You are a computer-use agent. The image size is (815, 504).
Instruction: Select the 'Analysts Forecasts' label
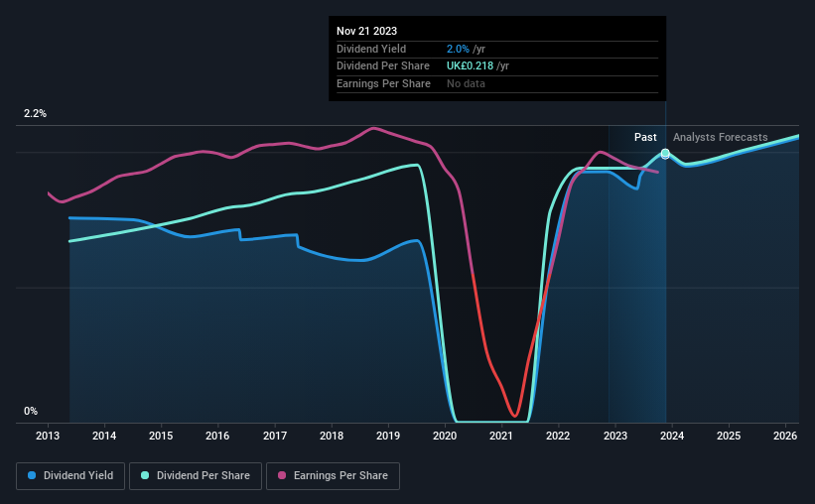720,137
